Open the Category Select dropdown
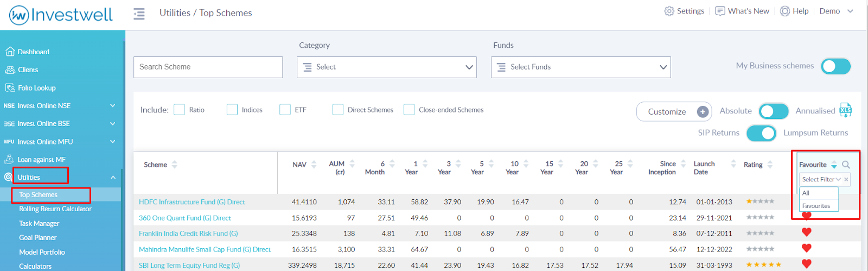 click(x=387, y=67)
